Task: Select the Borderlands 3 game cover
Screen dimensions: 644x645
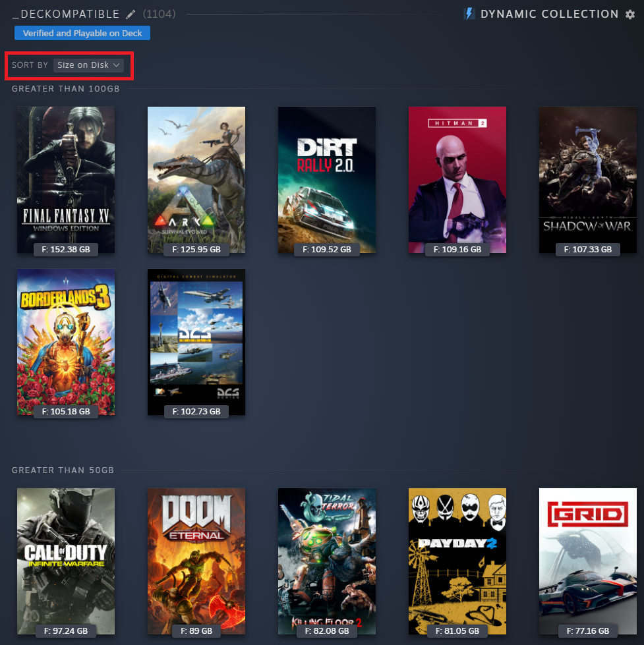Action: (x=66, y=342)
